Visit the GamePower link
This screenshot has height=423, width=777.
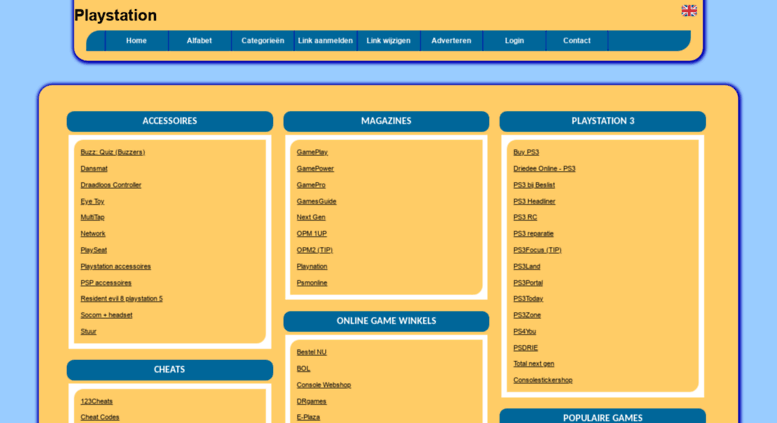[x=315, y=168]
